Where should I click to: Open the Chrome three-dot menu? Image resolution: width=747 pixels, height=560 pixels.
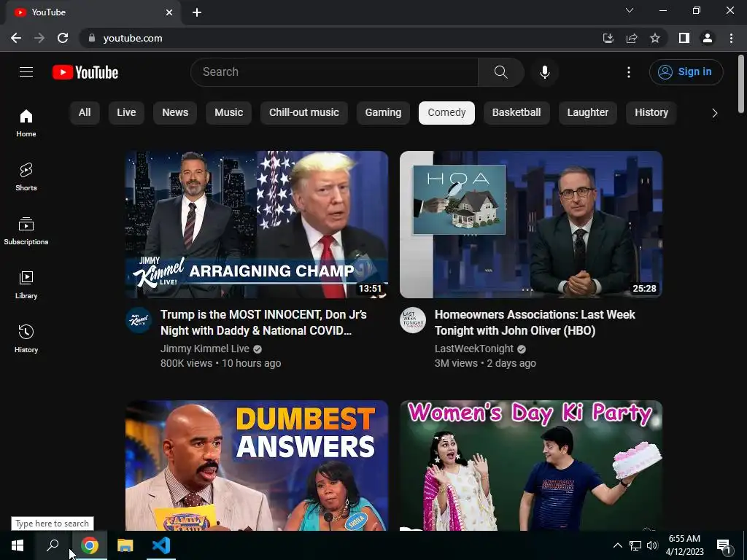pyautogui.click(x=731, y=38)
